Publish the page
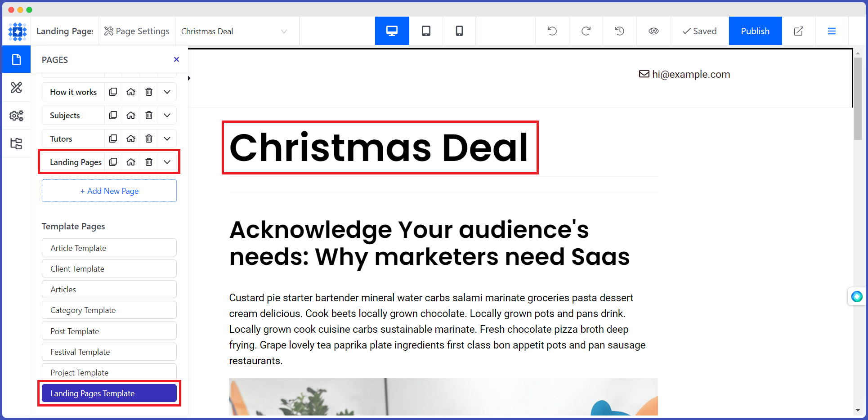 coord(755,31)
